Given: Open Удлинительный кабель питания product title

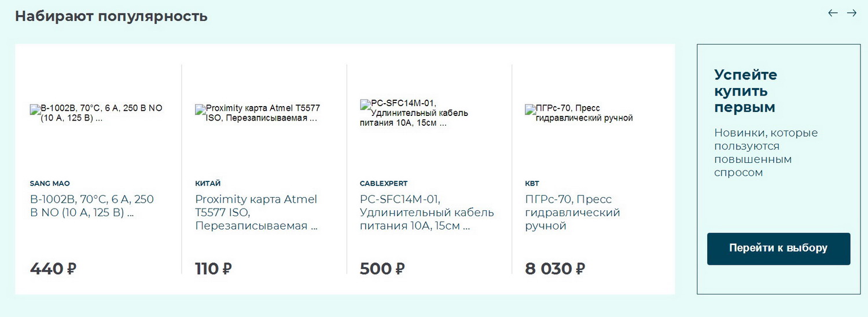Looking at the screenshot, I should (426, 212).
